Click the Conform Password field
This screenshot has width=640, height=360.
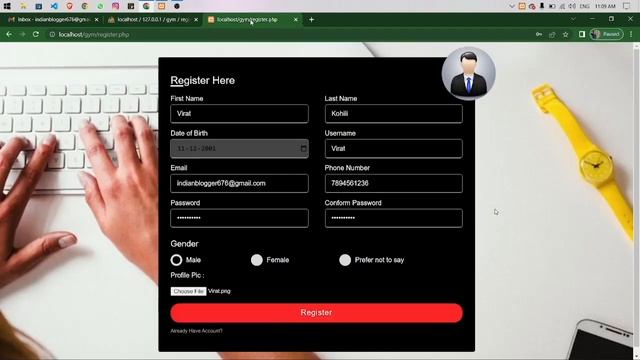point(393,218)
